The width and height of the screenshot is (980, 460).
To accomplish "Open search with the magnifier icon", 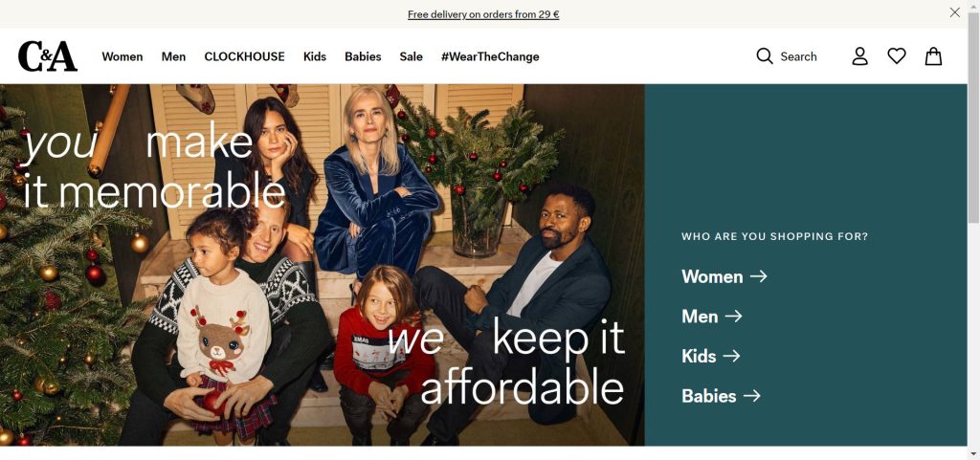I will [765, 56].
